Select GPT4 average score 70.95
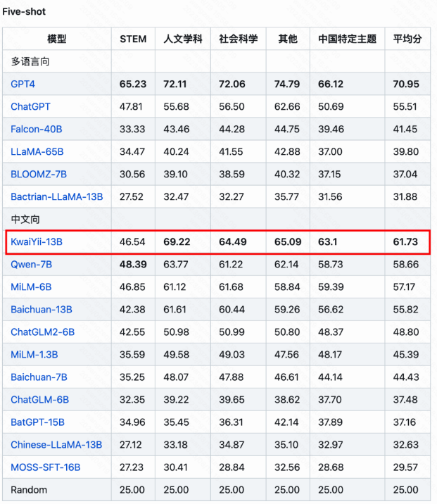This screenshot has width=437, height=504. click(x=406, y=84)
